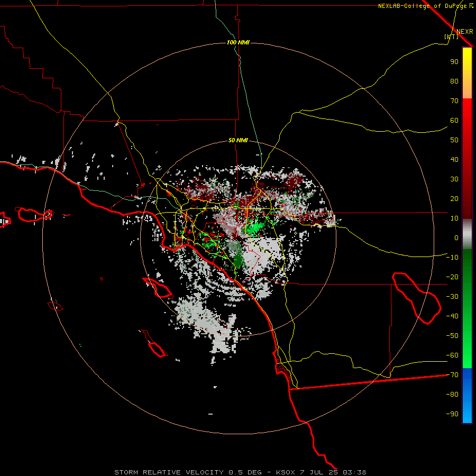Click the "0.5 DEG" elevation text
Image resolution: width=476 pixels, height=476 pixels.
click(245, 472)
